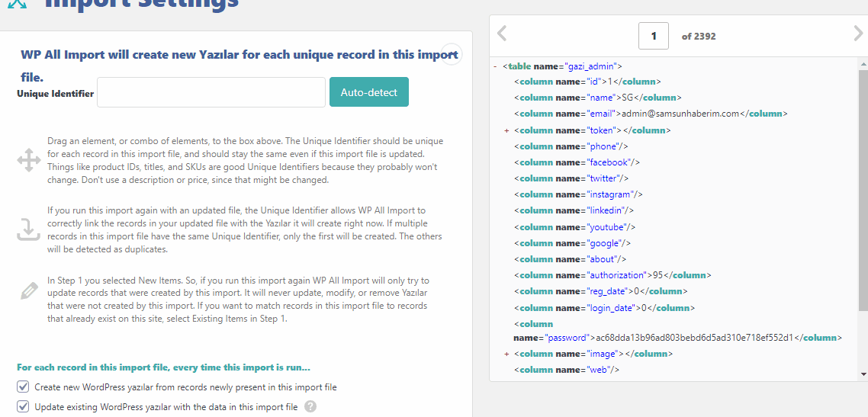Select the "google" column element

point(572,242)
